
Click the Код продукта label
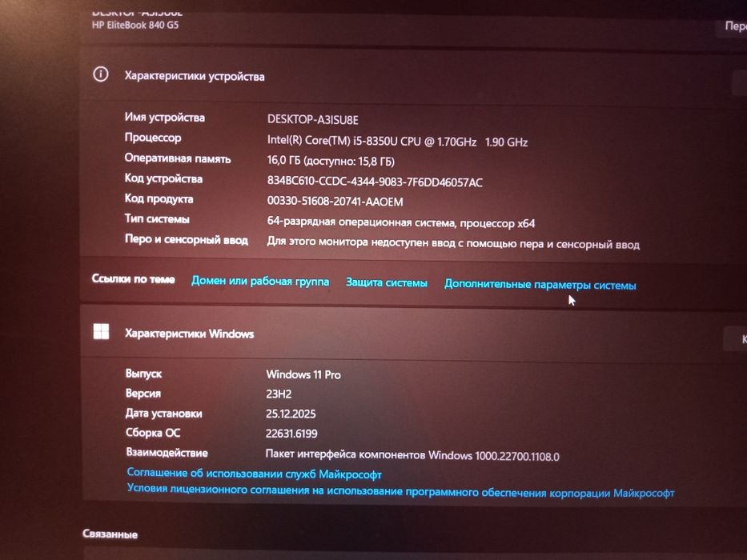click(x=159, y=198)
